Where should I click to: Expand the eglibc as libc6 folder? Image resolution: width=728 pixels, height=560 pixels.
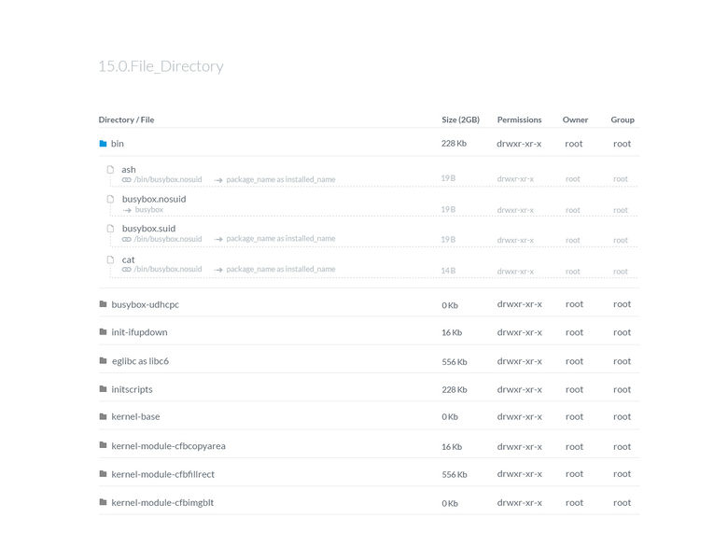(x=104, y=361)
